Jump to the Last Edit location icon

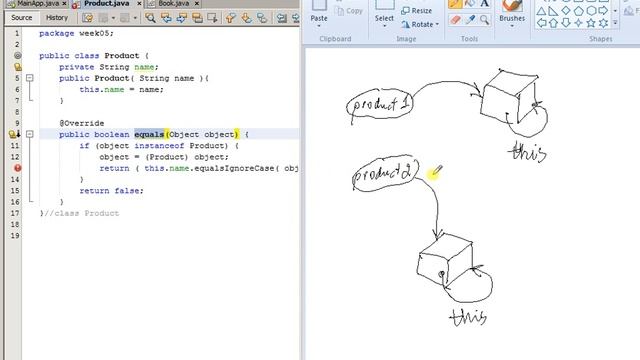(87, 18)
